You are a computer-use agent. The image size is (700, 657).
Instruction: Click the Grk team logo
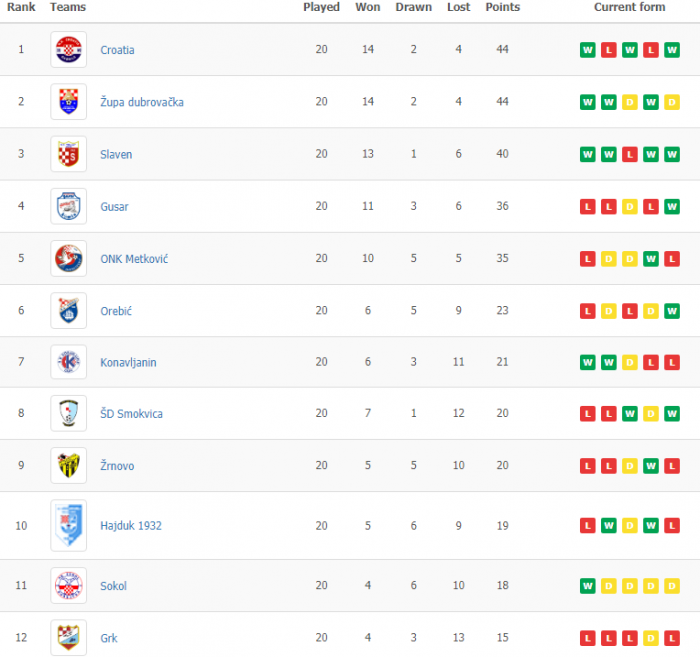68,637
